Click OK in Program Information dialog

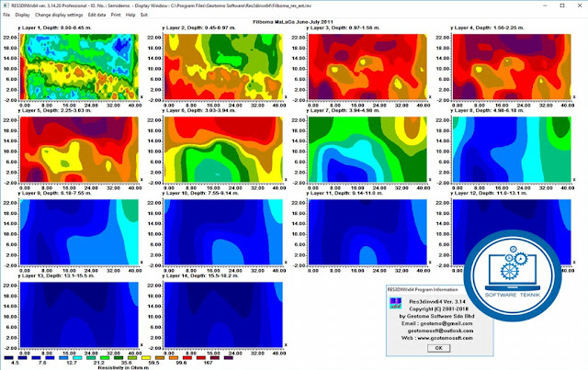[x=438, y=348]
